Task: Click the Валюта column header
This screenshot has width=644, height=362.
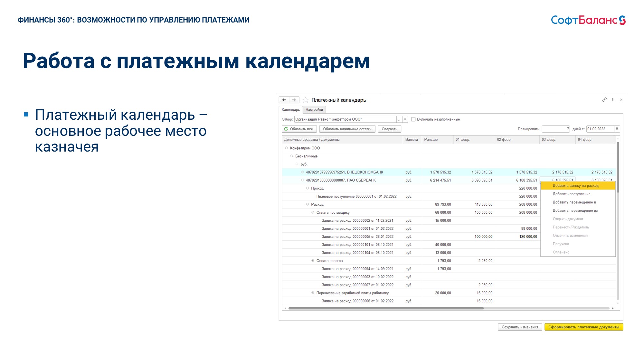Action: tap(412, 140)
